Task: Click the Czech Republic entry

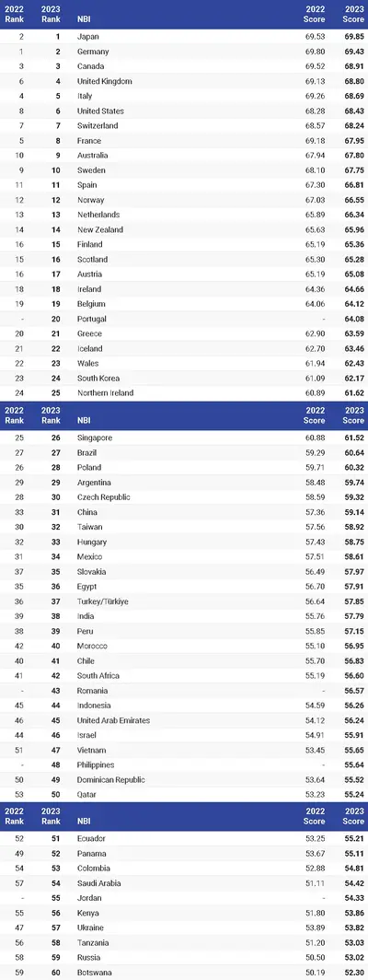Action: (x=103, y=496)
